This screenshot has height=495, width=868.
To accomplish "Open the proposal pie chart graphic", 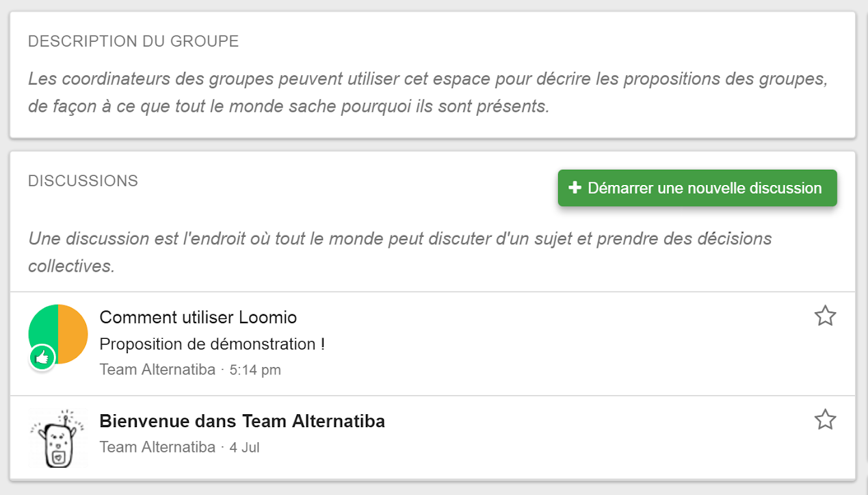I will click(58, 334).
